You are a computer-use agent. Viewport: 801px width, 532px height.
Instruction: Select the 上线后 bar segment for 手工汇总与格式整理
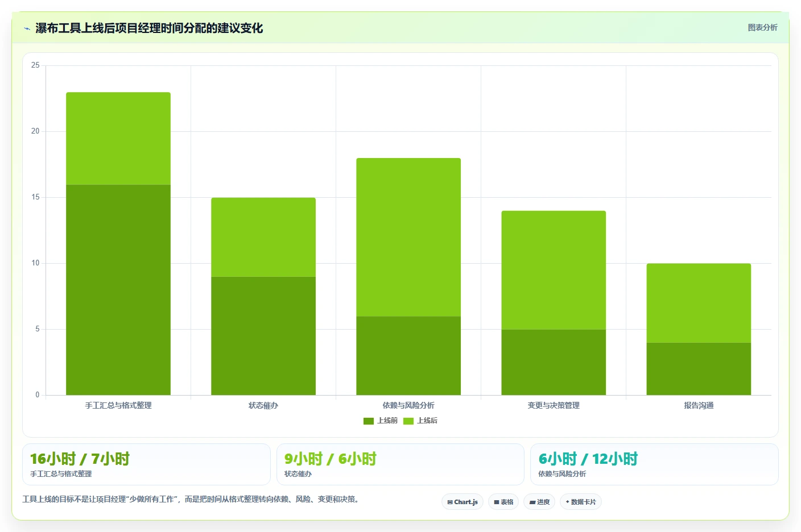pos(118,138)
